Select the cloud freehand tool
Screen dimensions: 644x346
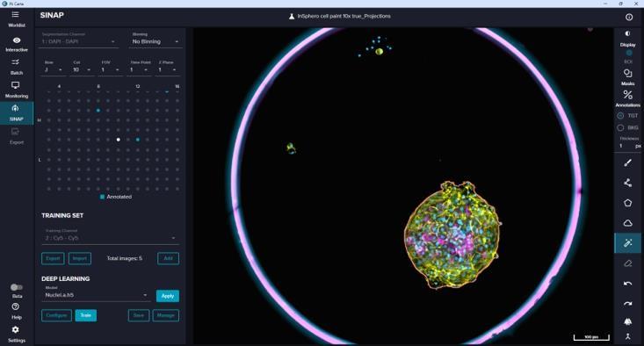point(627,223)
